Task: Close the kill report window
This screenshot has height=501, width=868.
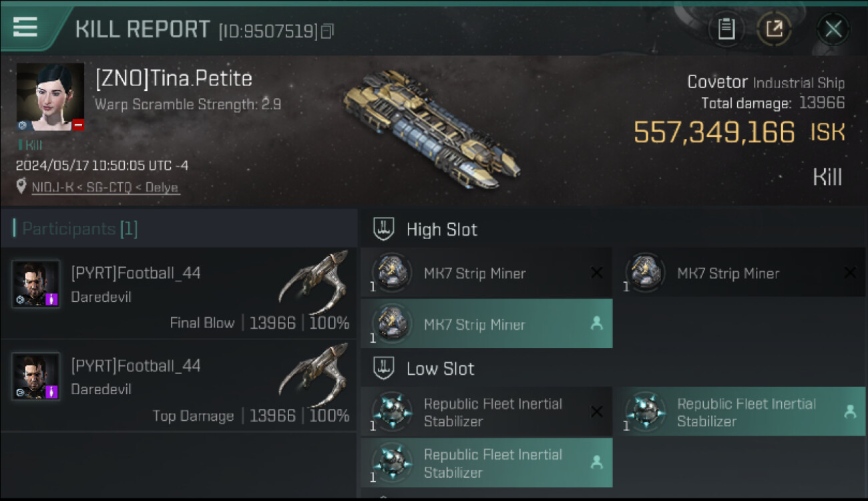Action: (833, 29)
